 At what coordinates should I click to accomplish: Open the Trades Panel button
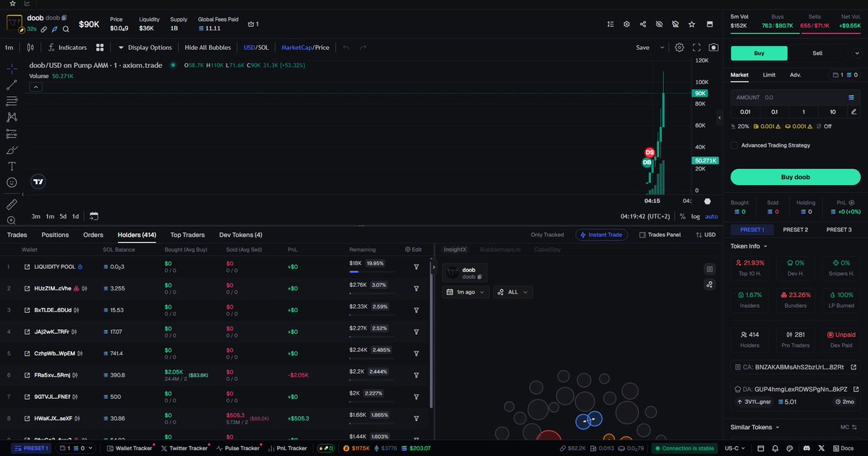(x=660, y=235)
